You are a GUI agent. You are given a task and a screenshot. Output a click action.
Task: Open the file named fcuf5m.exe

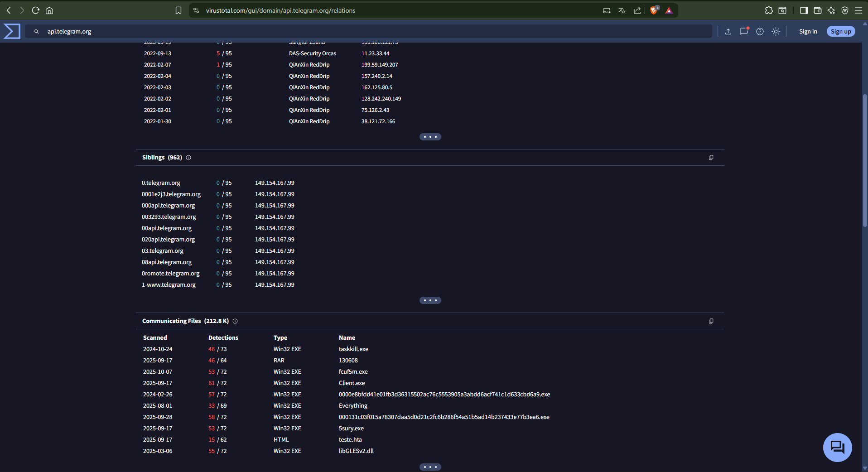353,372
